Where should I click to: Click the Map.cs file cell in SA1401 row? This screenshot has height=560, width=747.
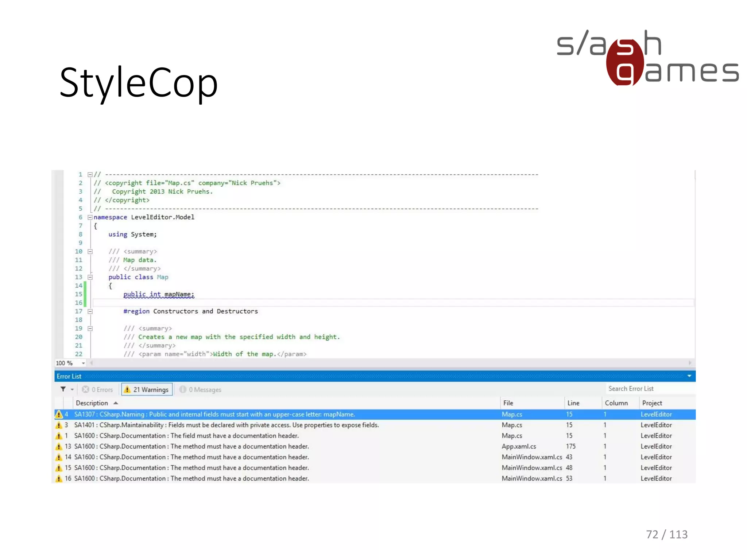pos(512,425)
